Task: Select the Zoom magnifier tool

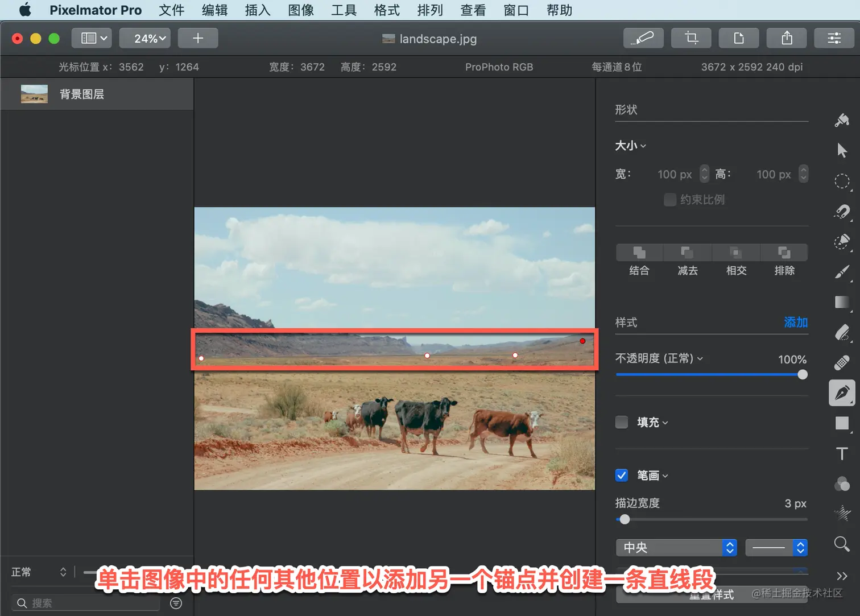Action: [842, 544]
